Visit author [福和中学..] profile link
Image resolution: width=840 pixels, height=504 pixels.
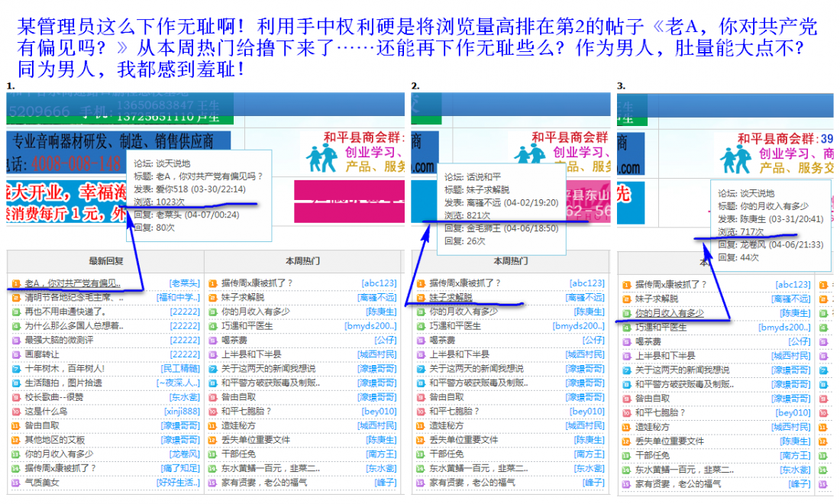[178, 298]
